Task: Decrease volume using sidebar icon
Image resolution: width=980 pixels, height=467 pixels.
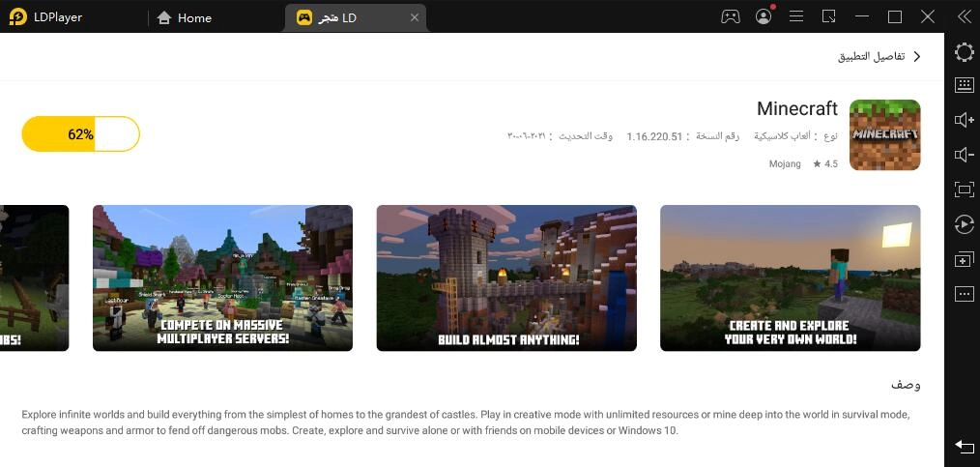Action: click(965, 155)
